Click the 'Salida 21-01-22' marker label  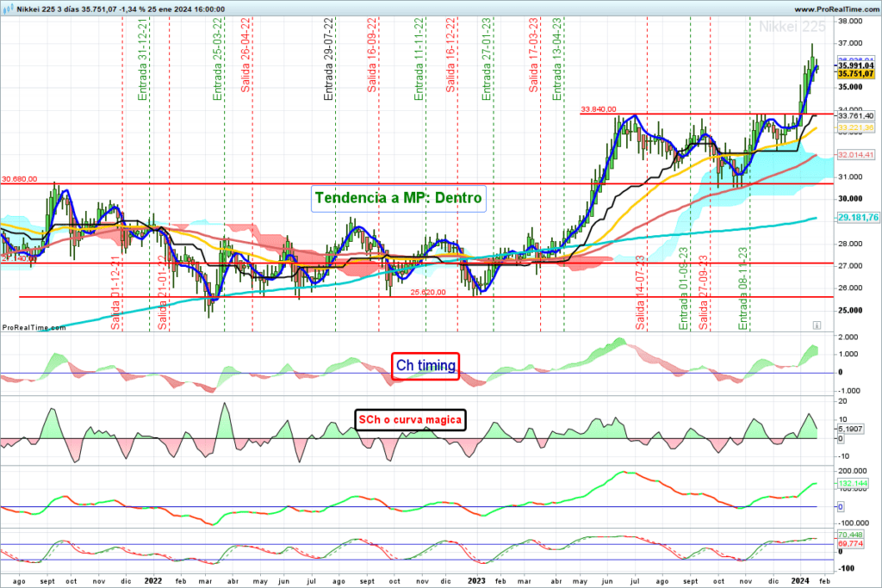click(163, 293)
